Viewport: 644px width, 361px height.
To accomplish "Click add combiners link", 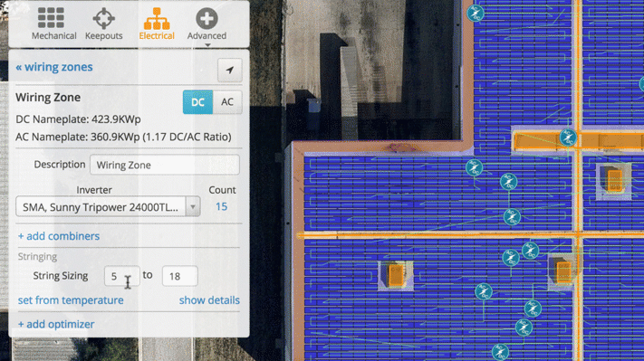I will point(59,236).
